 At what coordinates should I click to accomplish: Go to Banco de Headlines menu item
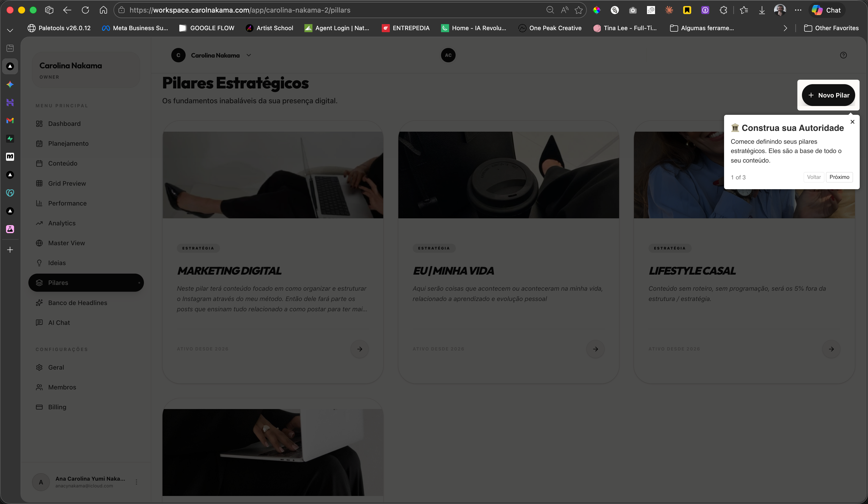tap(78, 303)
